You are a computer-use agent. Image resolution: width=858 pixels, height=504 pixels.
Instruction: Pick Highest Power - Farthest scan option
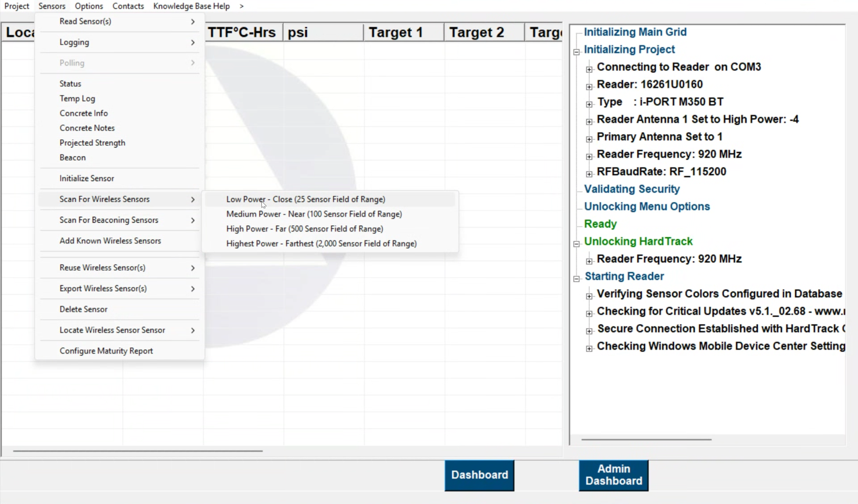pos(321,244)
